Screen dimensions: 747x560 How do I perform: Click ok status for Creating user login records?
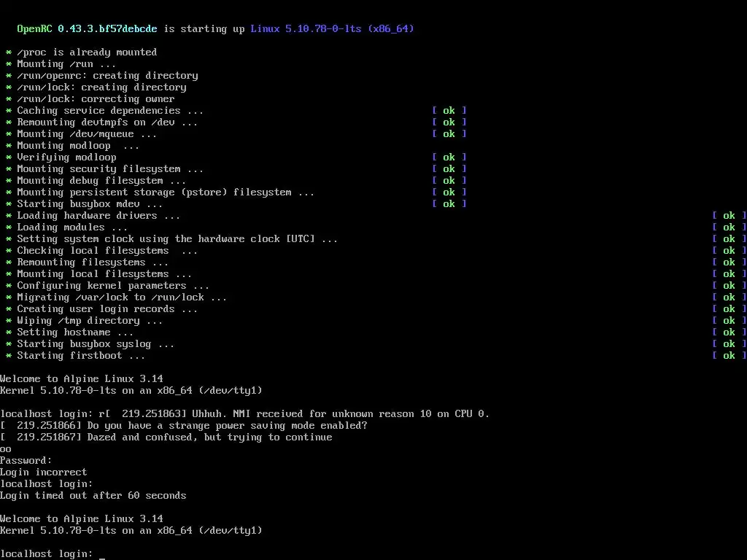[x=729, y=308]
